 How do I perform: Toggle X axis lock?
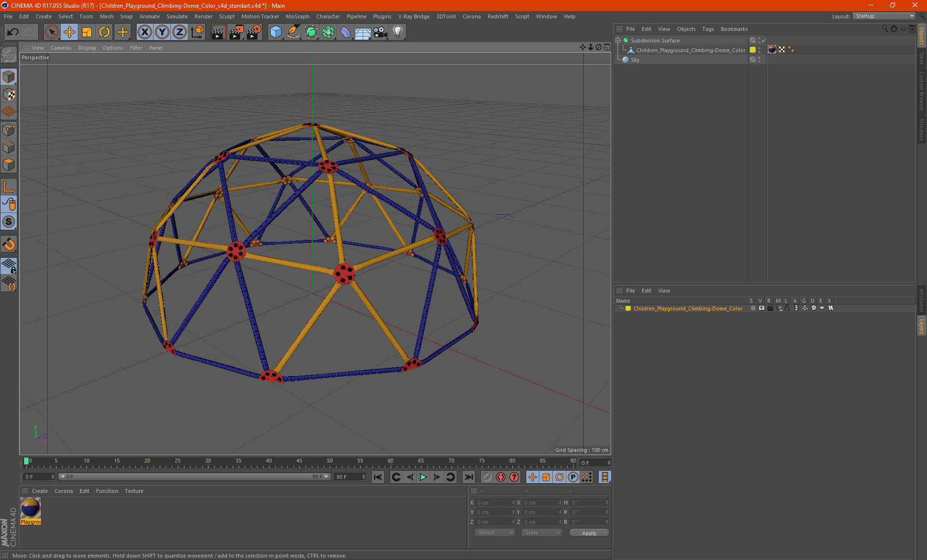(144, 32)
